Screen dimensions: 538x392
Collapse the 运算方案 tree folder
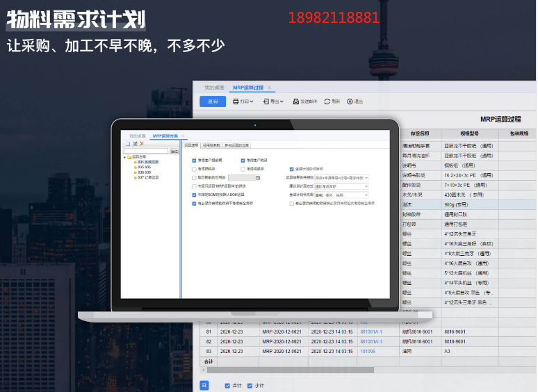[125, 157]
